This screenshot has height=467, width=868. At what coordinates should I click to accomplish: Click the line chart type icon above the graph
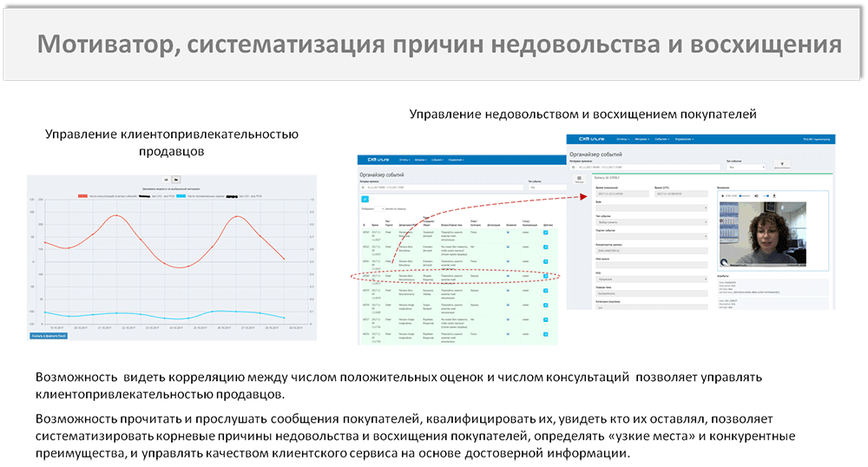pos(176,180)
